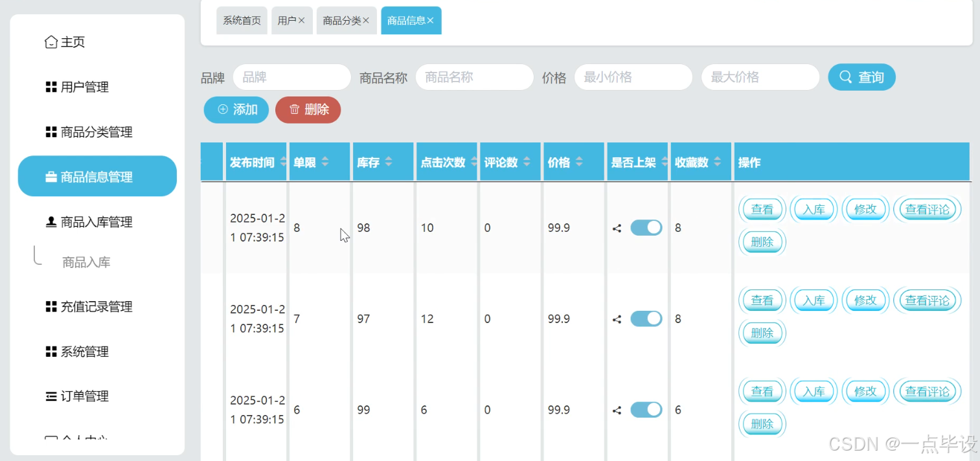
Task: Click 查看评论 in row with 点击次数 12
Action: click(927, 300)
